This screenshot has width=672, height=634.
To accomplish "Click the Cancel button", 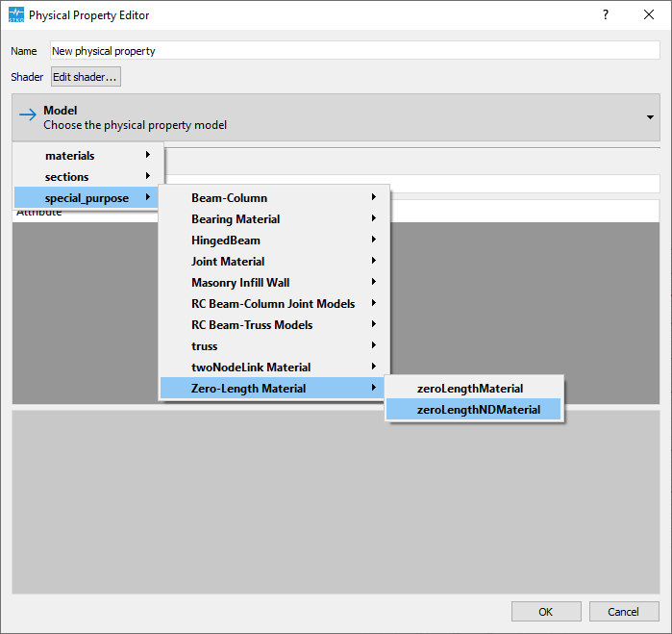I will click(624, 611).
